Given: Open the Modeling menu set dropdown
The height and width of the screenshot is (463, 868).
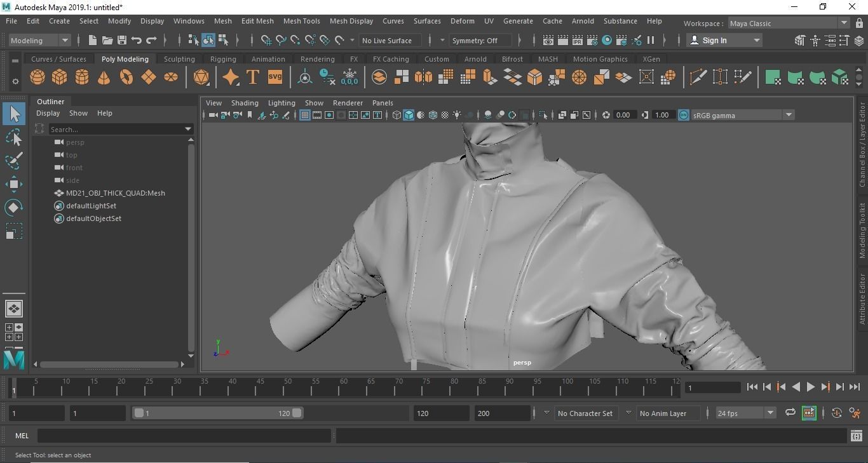Looking at the screenshot, I should [x=39, y=41].
